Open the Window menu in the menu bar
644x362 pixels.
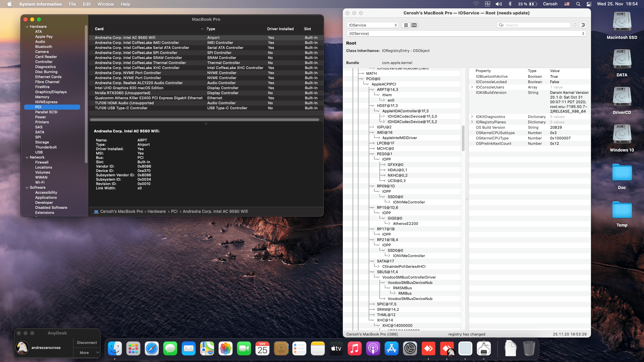[x=106, y=4]
